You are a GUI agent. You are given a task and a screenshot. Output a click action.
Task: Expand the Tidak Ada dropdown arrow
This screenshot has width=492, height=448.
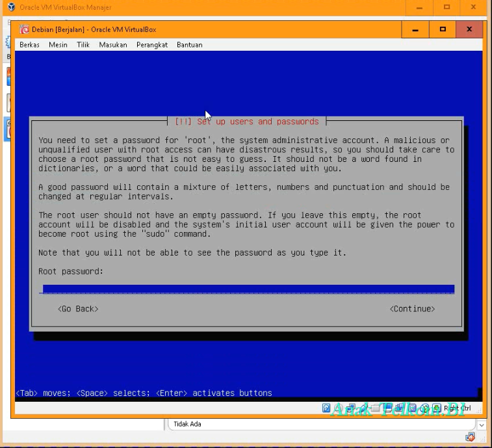point(482,425)
